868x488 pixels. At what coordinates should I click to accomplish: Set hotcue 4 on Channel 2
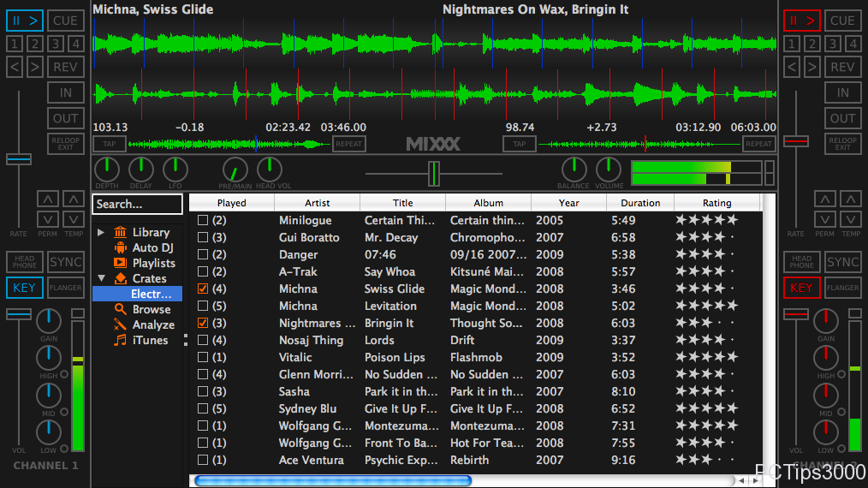[x=853, y=43]
